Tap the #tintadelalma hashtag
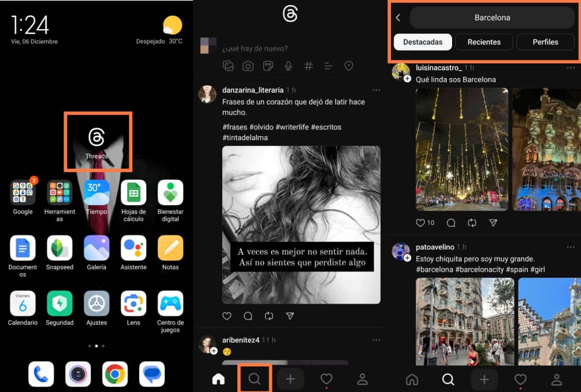581x392 pixels. tap(245, 137)
